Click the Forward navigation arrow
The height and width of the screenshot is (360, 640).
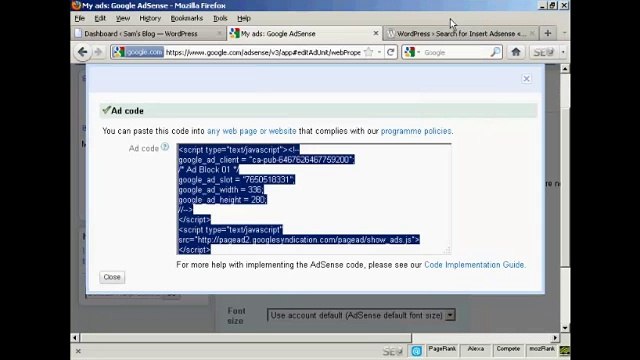[x=98, y=52]
